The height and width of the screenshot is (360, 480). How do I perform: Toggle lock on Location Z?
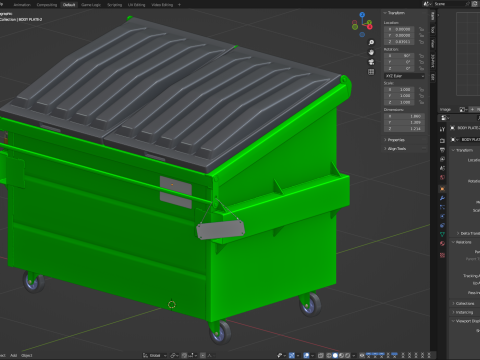coord(422,42)
